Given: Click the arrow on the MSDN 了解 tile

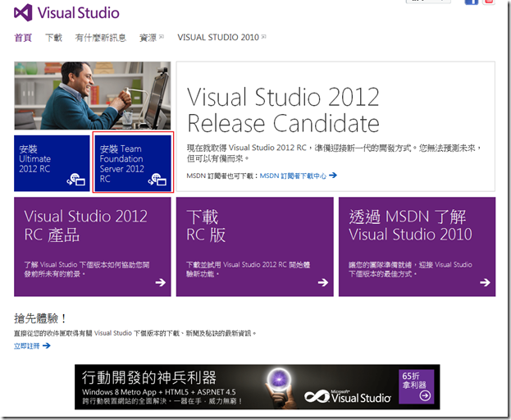Looking at the screenshot, I should pyautogui.click(x=485, y=282).
